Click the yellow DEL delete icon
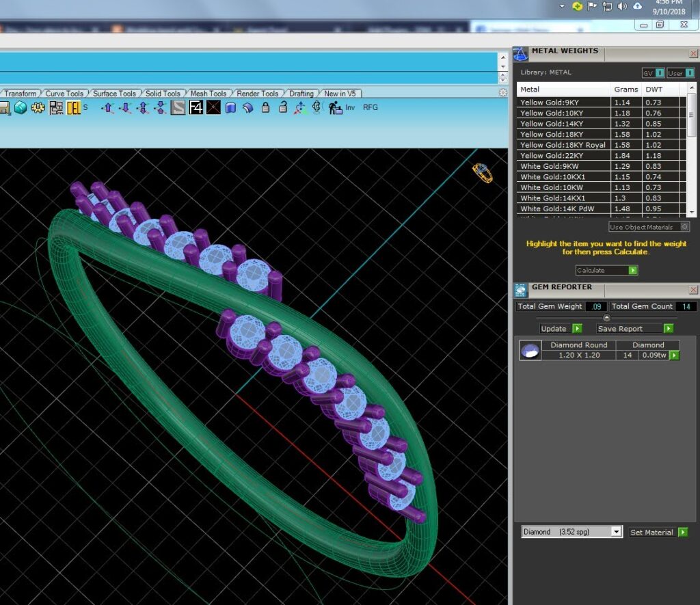Image resolution: width=700 pixels, height=605 pixels. tap(73, 107)
